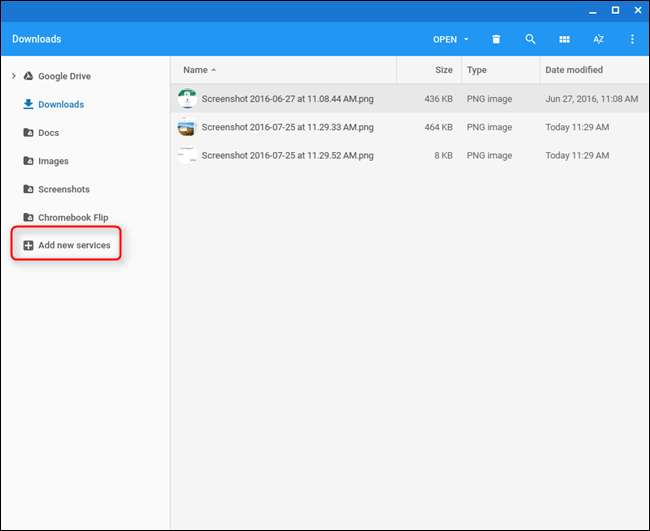
Task: Expand the Google Drive tree
Action: pos(12,76)
